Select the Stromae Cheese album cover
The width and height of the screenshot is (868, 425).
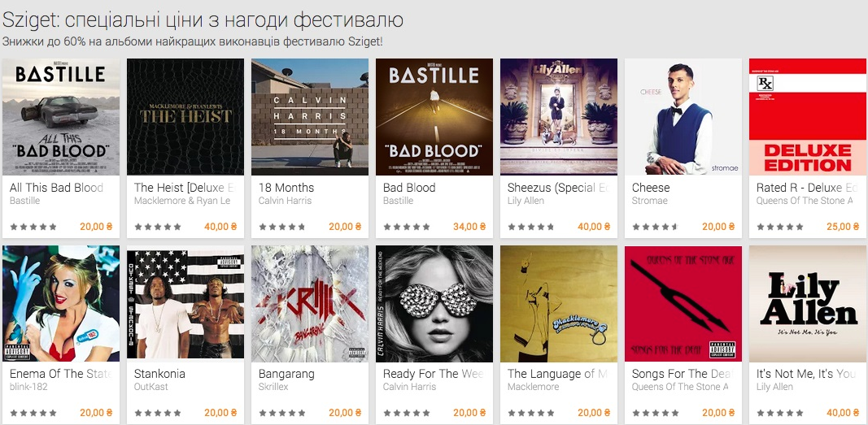683,117
